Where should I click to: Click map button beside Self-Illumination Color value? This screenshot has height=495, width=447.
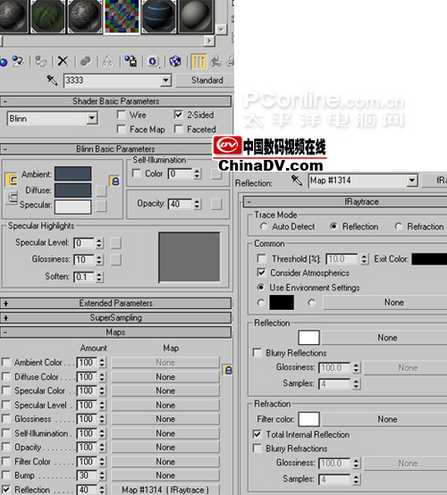pos(217,174)
